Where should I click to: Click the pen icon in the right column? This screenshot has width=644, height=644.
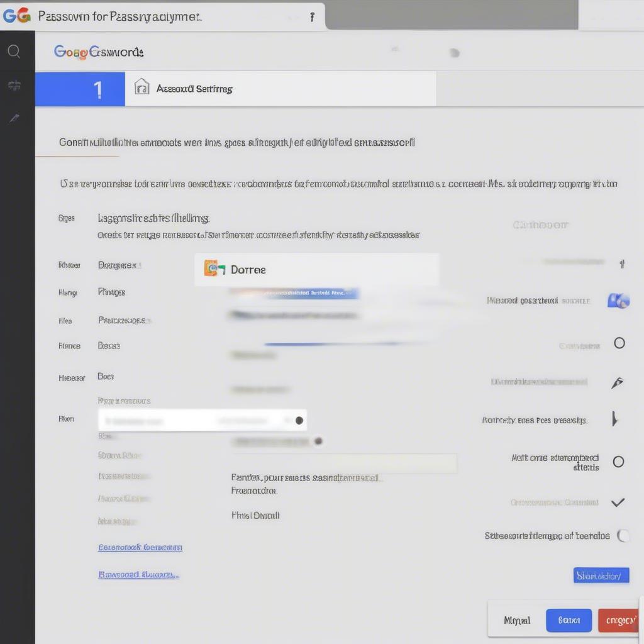tap(618, 382)
